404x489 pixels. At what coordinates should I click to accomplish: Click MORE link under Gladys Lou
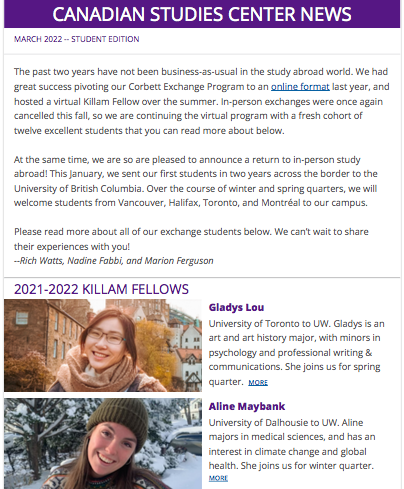[258, 382]
